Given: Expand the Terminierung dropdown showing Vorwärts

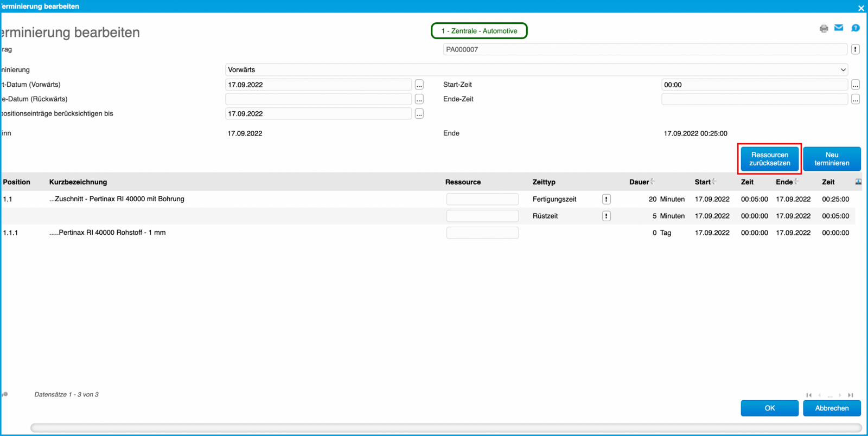Looking at the screenshot, I should 536,70.
